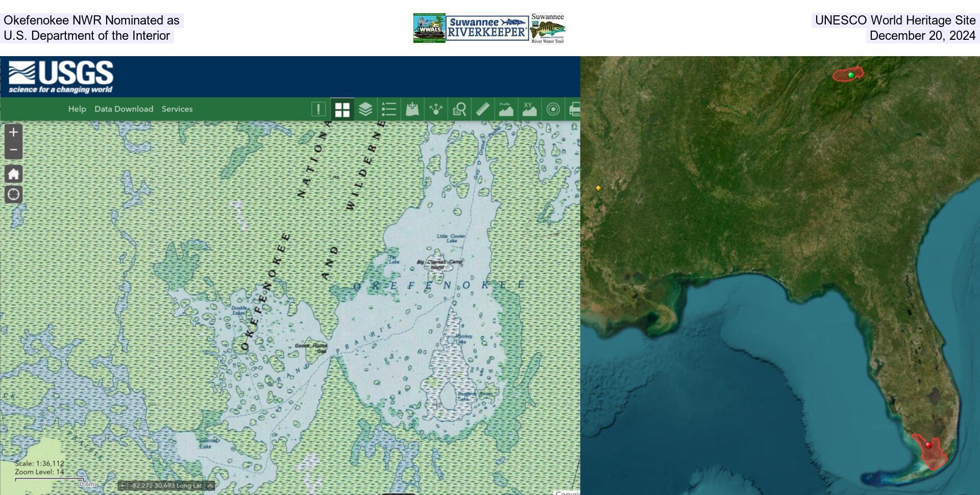The height and width of the screenshot is (495, 980).
Task: Click the 'Zoom Level: 14' label
Action: coord(39,472)
